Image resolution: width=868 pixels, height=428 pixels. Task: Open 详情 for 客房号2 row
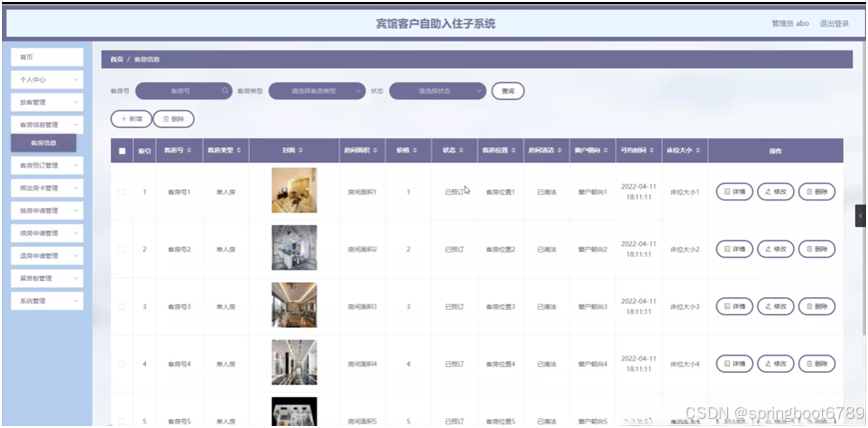(734, 249)
